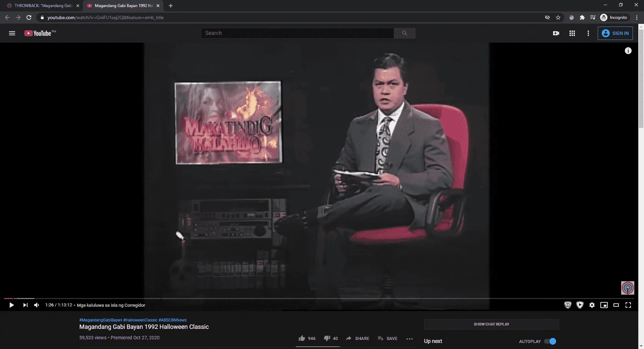Click the video title text
The height and width of the screenshot is (349, 644).
144,327
